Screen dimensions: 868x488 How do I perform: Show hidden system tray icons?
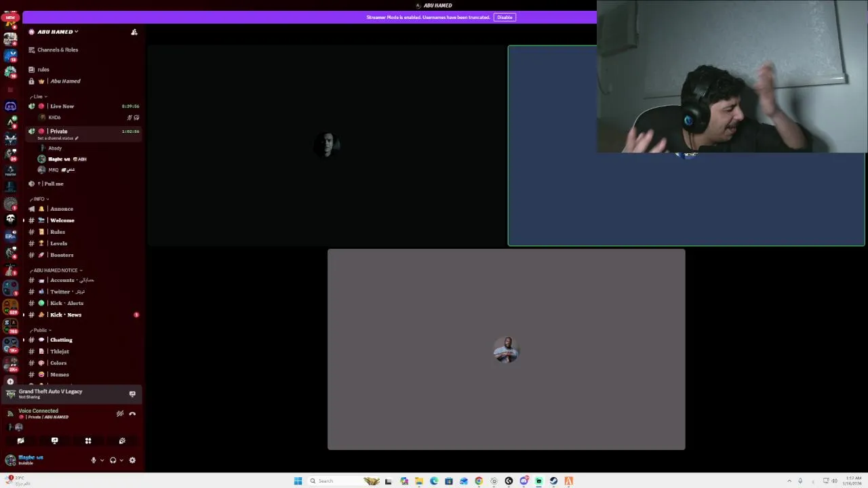tap(789, 481)
